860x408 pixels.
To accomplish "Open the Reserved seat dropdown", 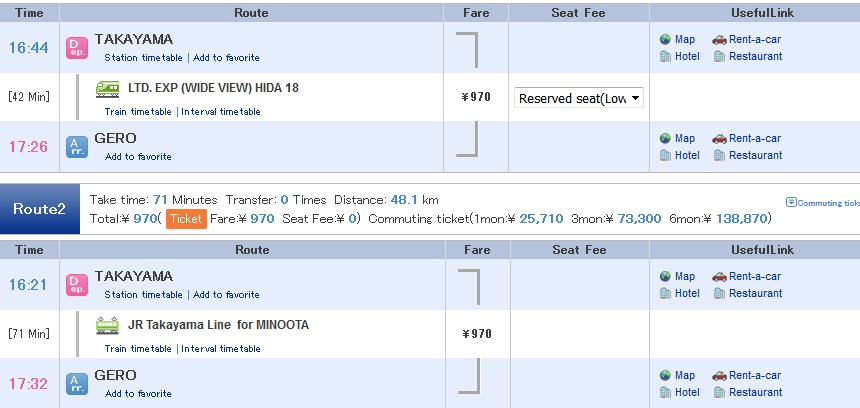I will 579,98.
